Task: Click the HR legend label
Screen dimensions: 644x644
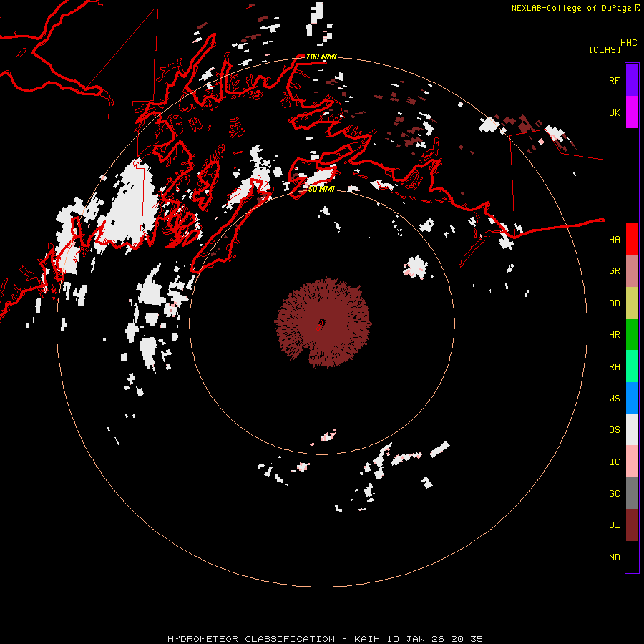Action: (x=614, y=335)
